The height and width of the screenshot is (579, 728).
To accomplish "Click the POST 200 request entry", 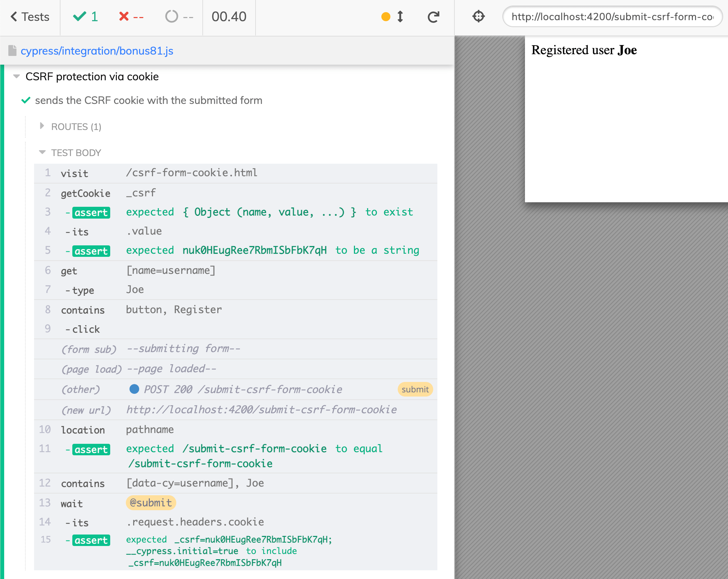I will [x=236, y=389].
